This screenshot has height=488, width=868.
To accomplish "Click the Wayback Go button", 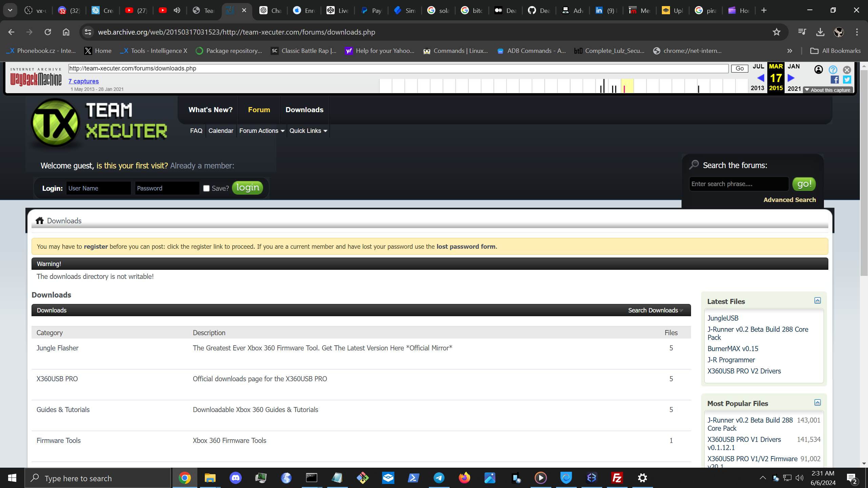I will (x=739, y=68).
